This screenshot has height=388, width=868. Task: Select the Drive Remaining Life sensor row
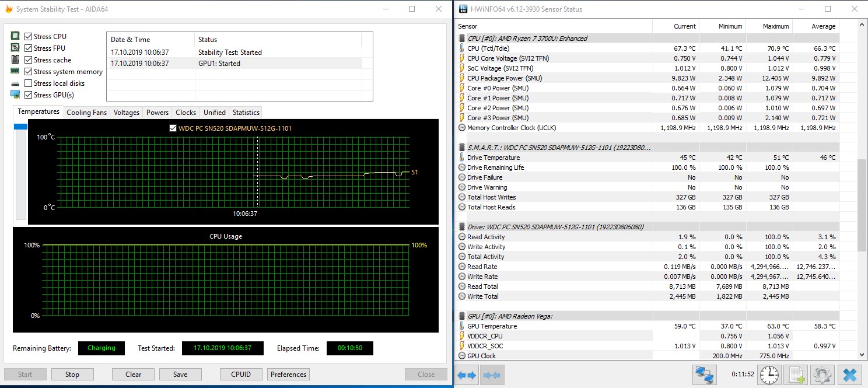[x=646, y=167]
